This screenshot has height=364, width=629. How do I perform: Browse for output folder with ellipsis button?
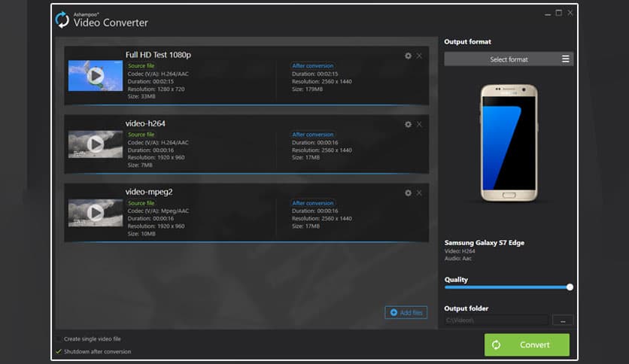[562, 320]
